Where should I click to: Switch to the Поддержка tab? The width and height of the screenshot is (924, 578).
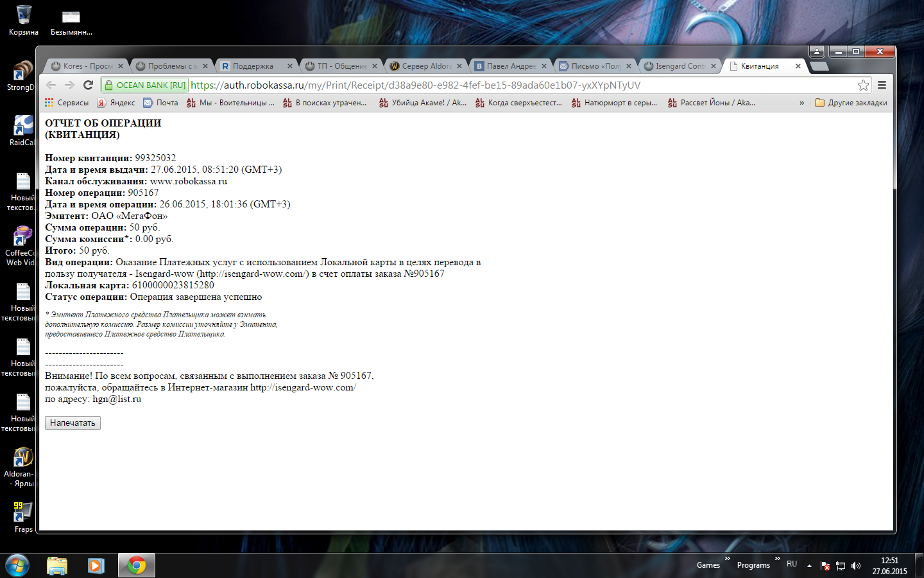253,66
